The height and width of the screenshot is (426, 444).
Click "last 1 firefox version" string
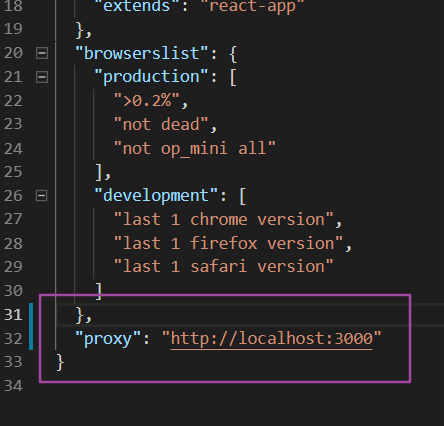pyautogui.click(x=228, y=243)
